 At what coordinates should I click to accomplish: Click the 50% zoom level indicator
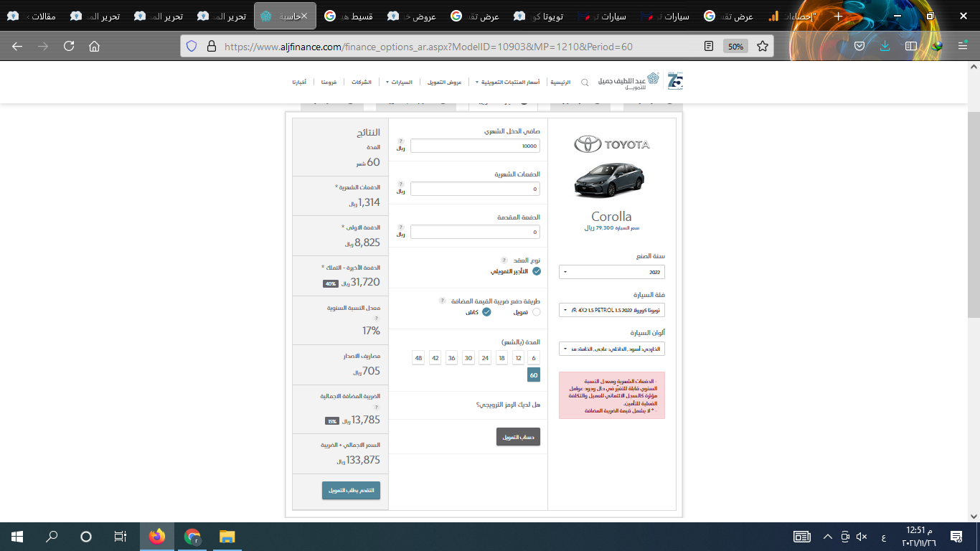[735, 46]
